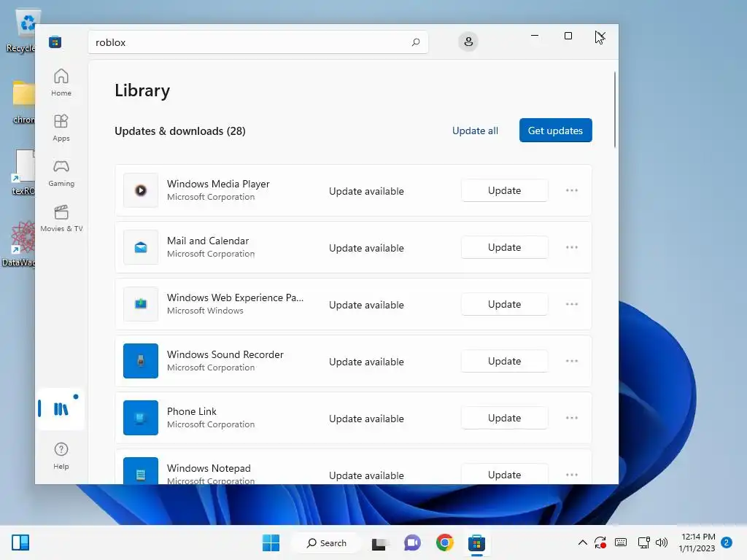Select the yellow folder desktop icon
The width and height of the screenshot is (747, 560).
23,101
